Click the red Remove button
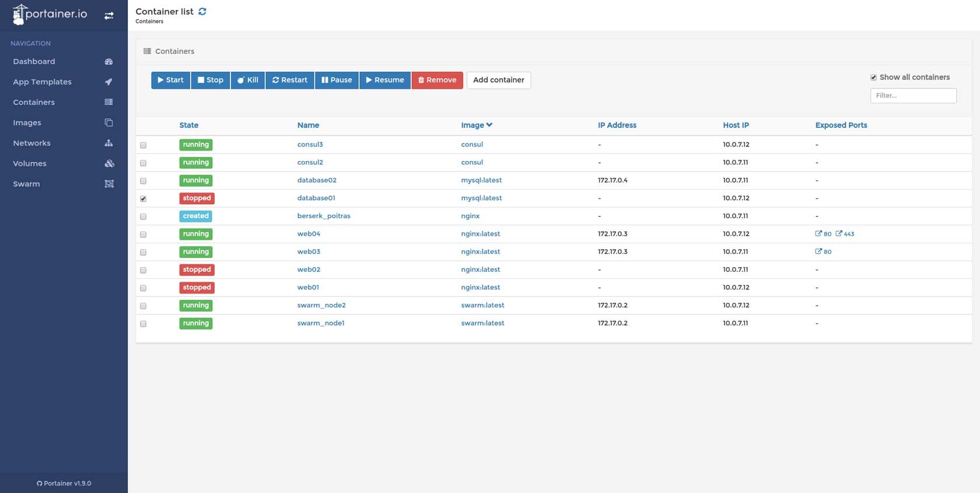980x493 pixels. coord(437,80)
